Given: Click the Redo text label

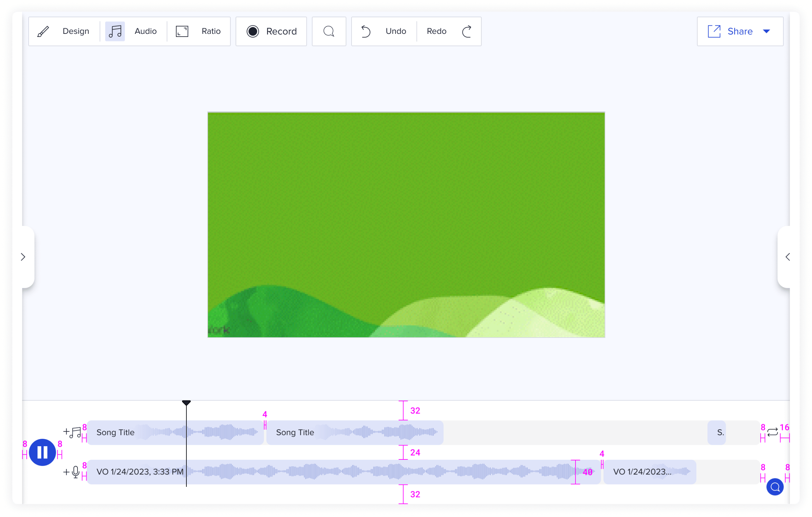Looking at the screenshot, I should (x=436, y=31).
